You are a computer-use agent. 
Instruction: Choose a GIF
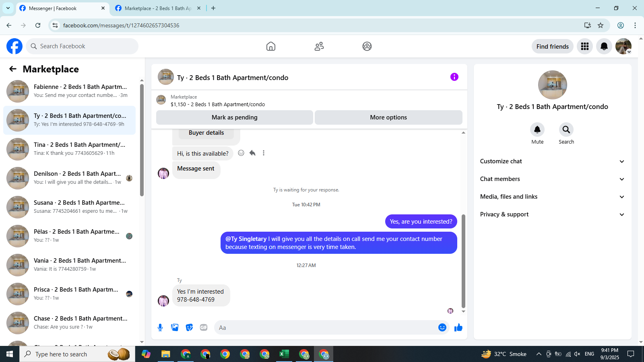pyautogui.click(x=204, y=327)
